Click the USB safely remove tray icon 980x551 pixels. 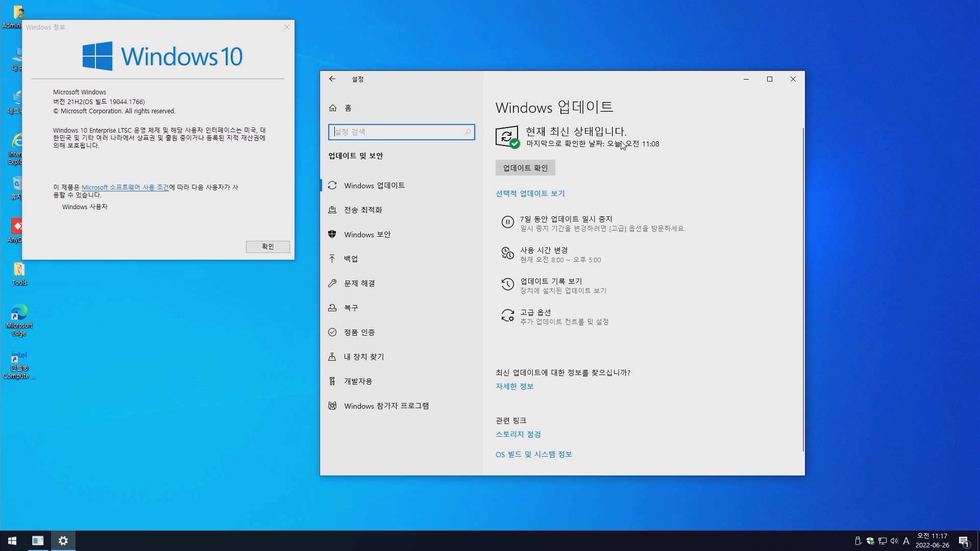point(858,541)
